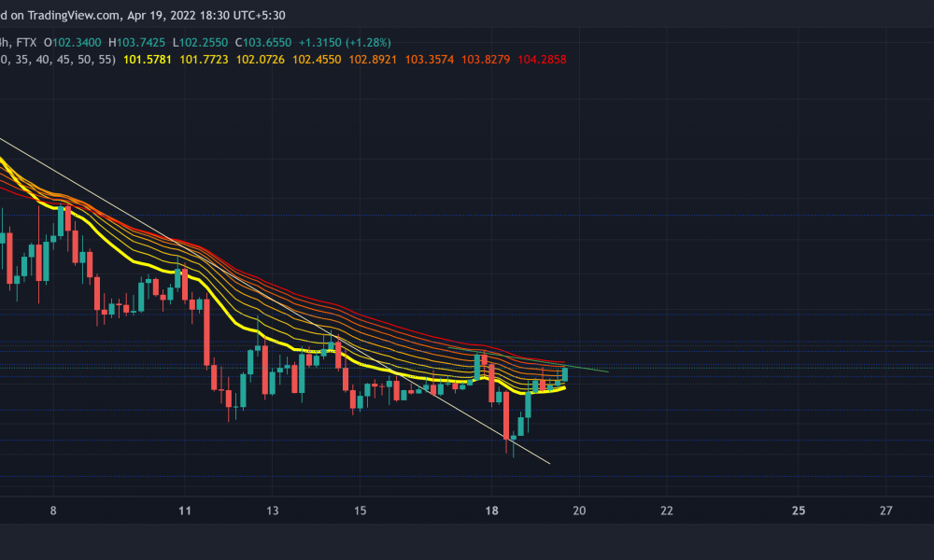Click the high price value H103.7425
934x560 pixels.
tap(136, 43)
